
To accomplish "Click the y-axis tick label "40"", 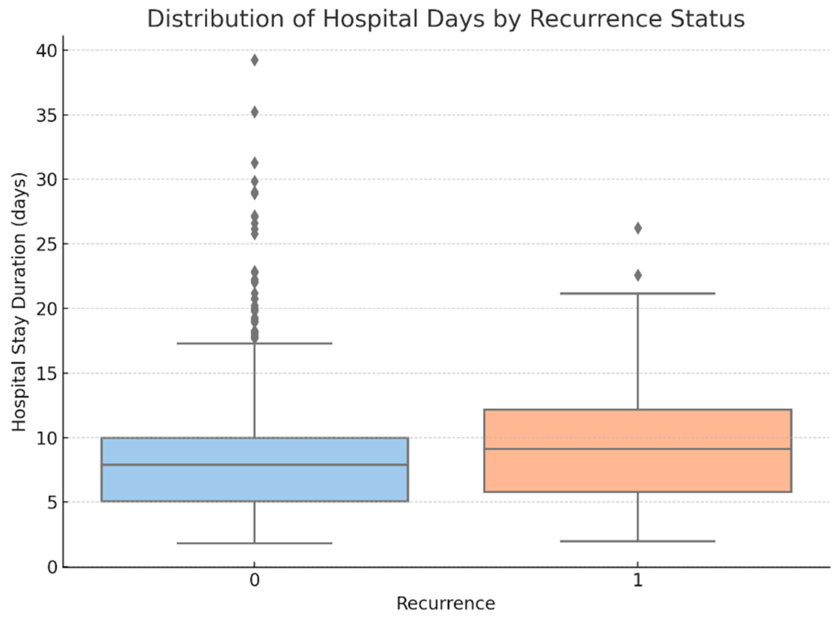I will (x=47, y=50).
